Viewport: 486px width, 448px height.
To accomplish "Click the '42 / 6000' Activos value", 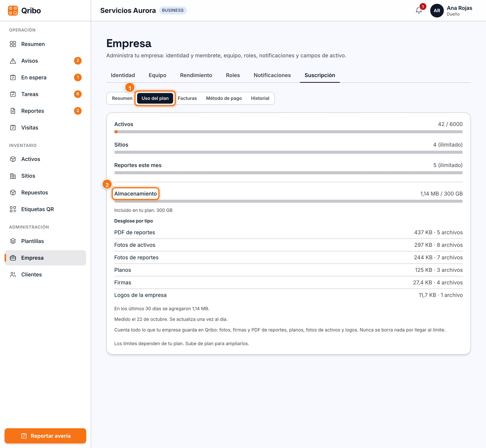I will pyautogui.click(x=450, y=124).
